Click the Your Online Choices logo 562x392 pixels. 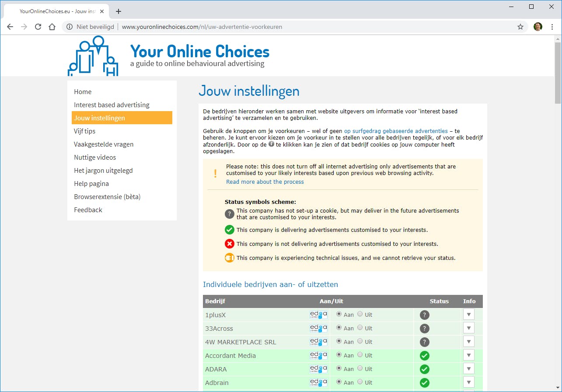(x=93, y=56)
